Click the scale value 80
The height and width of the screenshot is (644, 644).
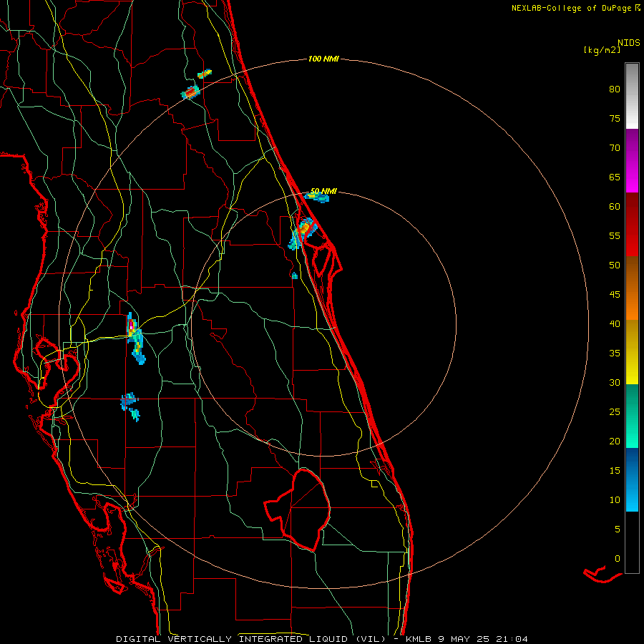click(615, 89)
